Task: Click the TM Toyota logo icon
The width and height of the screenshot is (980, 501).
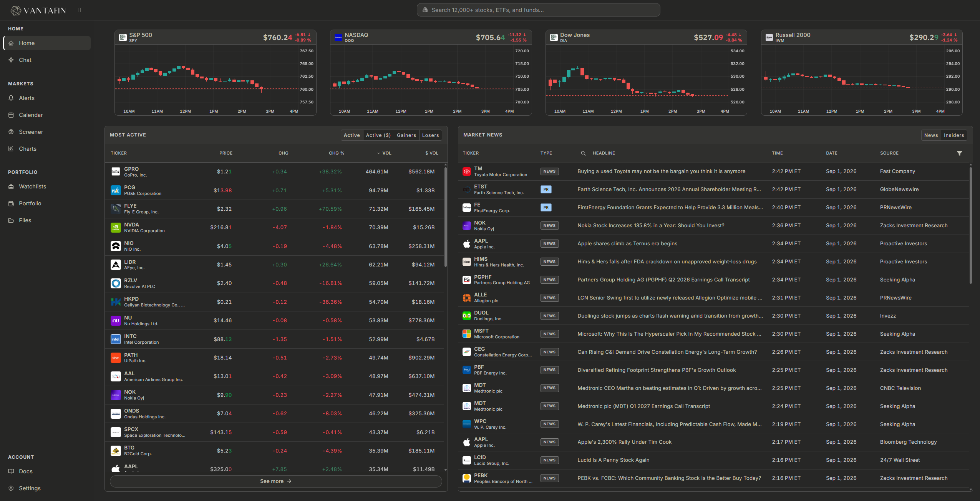Action: pos(467,171)
